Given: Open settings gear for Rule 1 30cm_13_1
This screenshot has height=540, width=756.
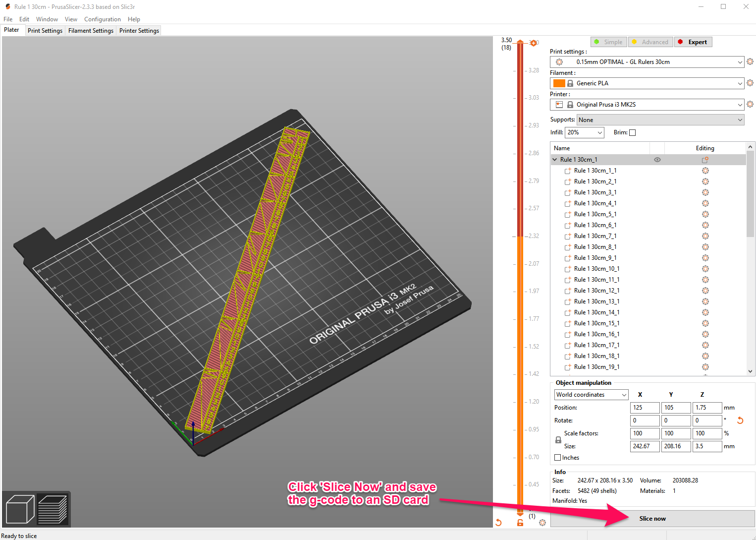Looking at the screenshot, I should coord(705,301).
